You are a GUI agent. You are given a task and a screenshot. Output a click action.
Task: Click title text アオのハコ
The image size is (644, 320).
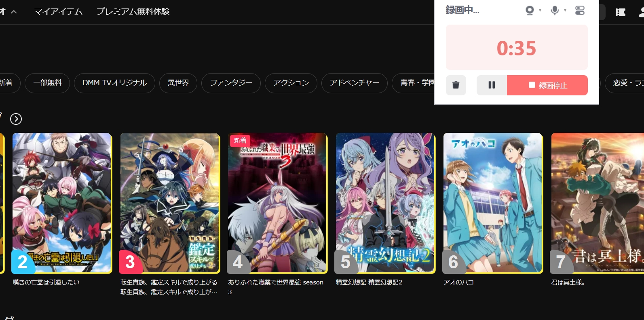pos(458,282)
